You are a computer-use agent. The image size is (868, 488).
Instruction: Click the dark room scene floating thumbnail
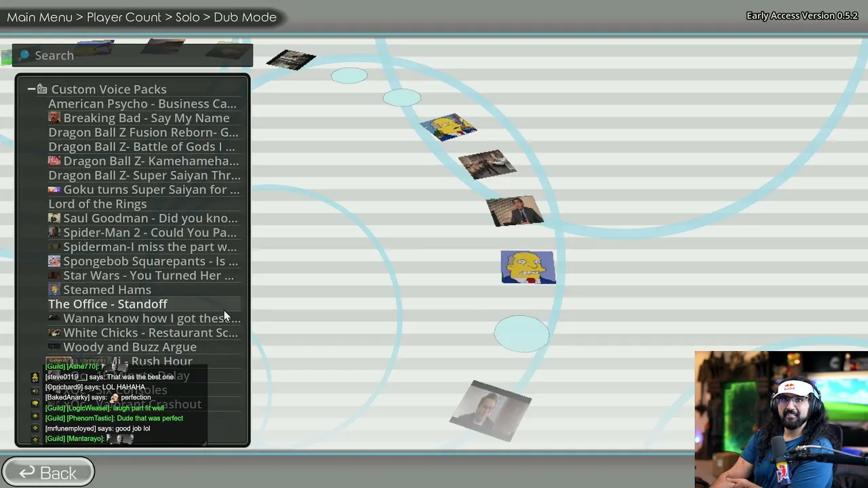pyautogui.click(x=487, y=165)
